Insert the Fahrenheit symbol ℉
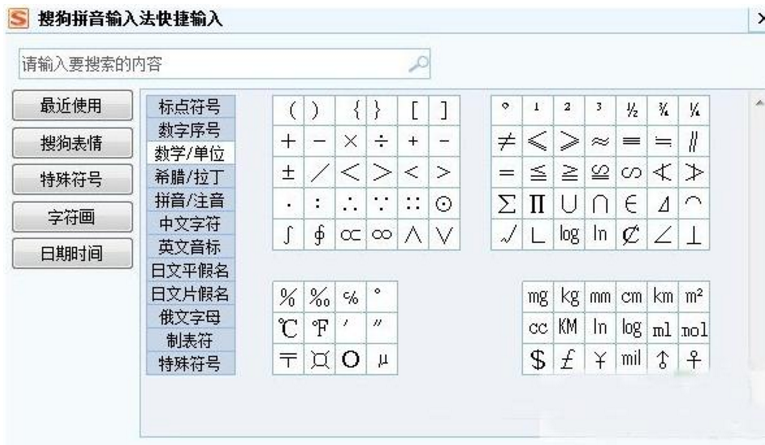The height and width of the screenshot is (445, 765). click(x=320, y=328)
